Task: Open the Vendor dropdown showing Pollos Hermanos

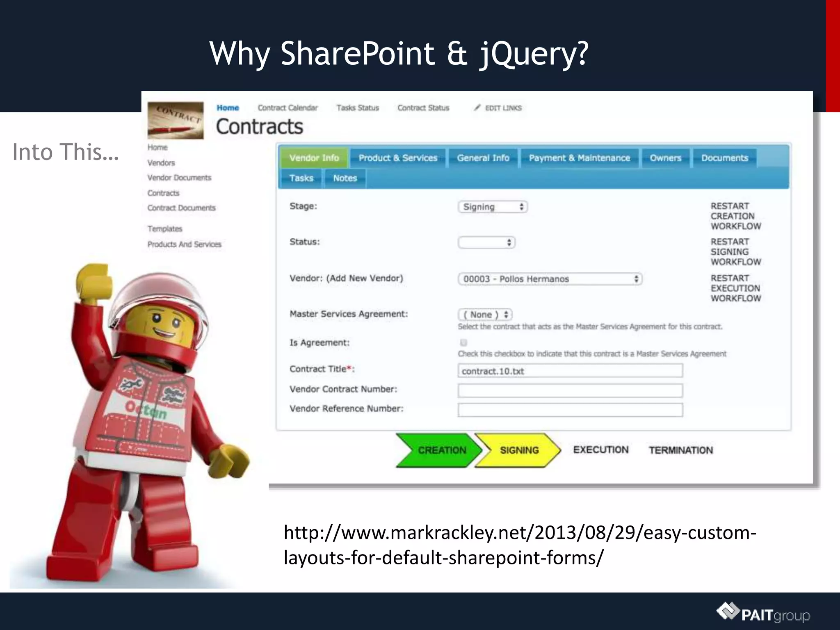Action: tap(550, 279)
